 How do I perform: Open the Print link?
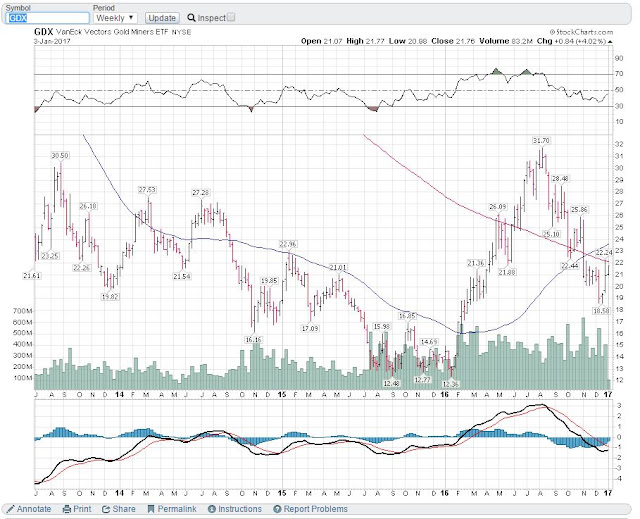pos(82,509)
